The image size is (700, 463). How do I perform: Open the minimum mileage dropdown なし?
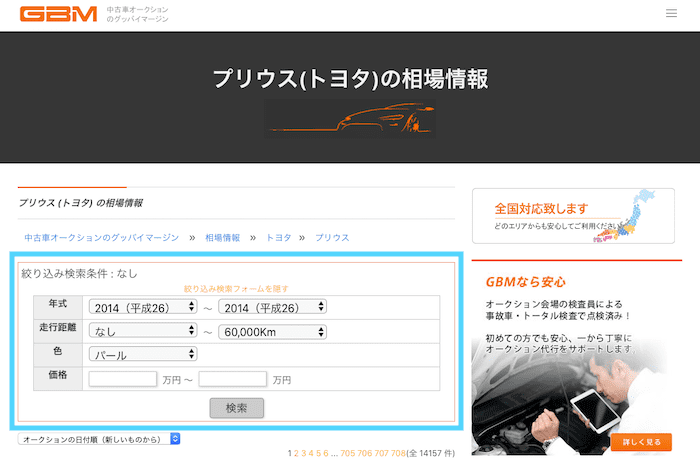point(143,331)
